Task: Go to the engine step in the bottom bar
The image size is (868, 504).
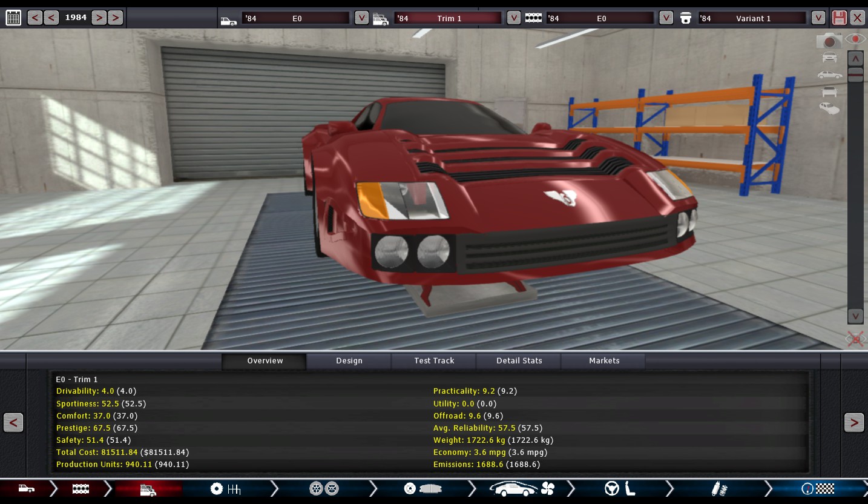Action: point(81,489)
